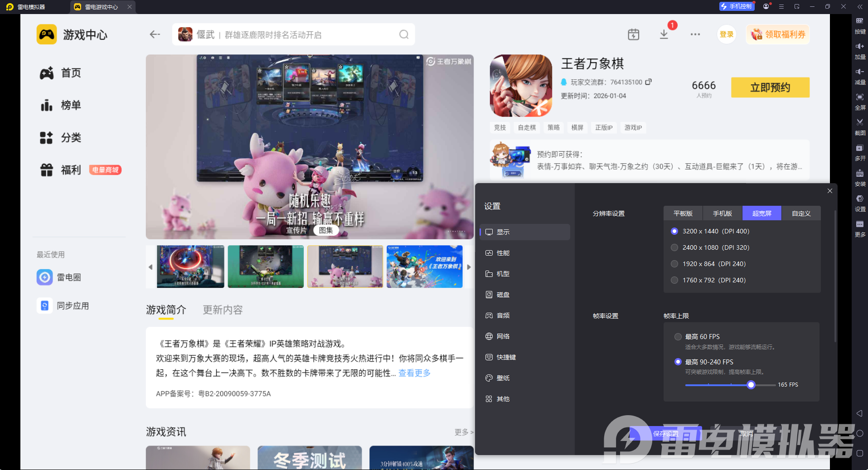Open the 显示 display settings section
The image size is (868, 470).
(x=525, y=232)
